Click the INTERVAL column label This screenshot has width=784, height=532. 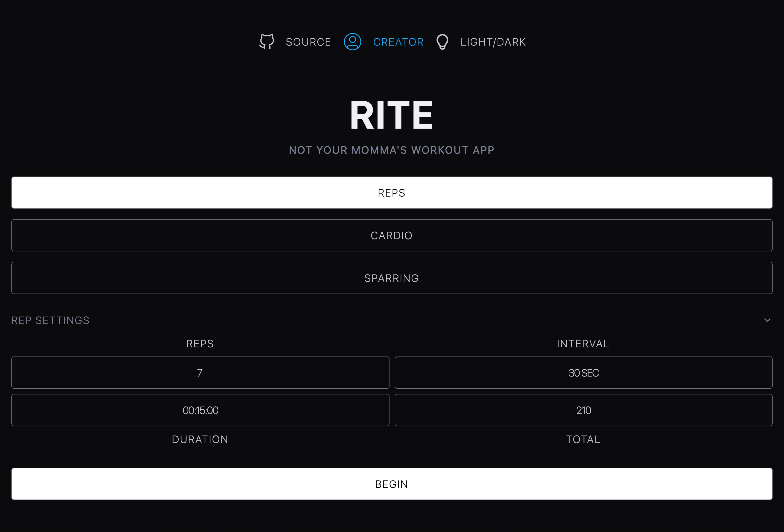583,344
